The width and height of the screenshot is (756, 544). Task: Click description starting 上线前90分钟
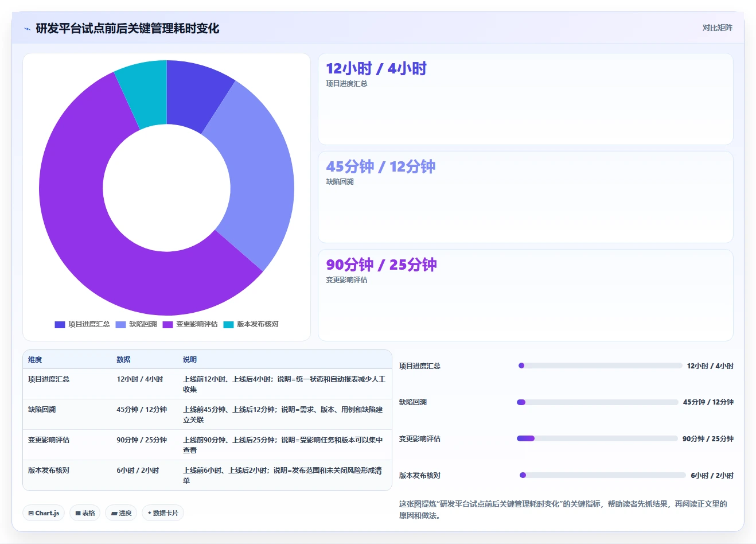[x=283, y=445]
